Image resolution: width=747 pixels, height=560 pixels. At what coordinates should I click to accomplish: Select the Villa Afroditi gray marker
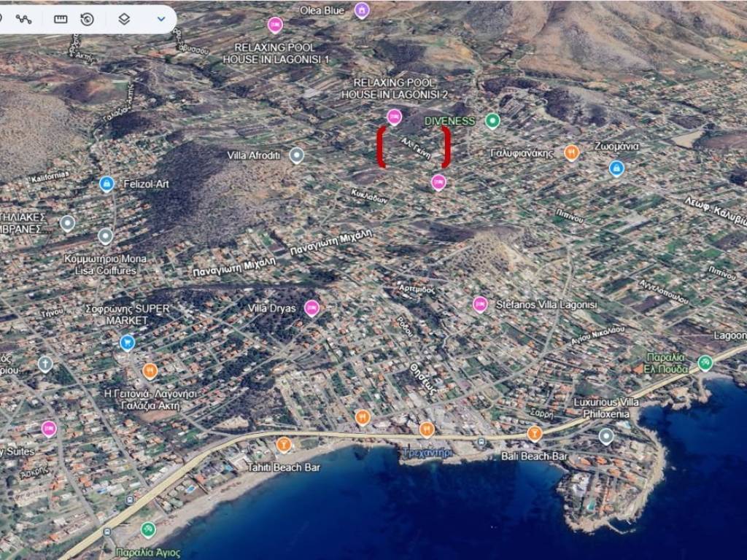pyautogui.click(x=296, y=155)
